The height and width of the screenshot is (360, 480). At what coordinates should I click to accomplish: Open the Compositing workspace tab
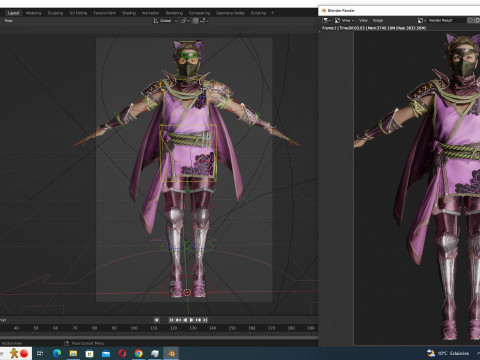199,13
